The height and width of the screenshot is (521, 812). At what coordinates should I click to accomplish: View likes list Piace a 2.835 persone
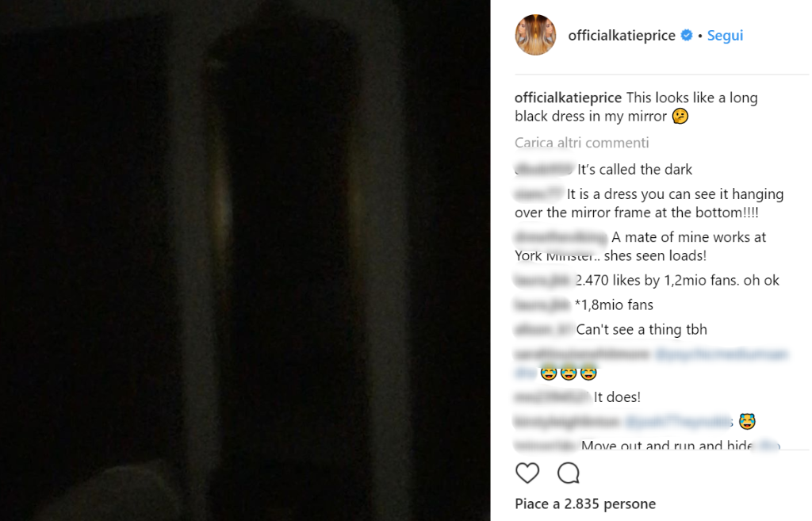coord(585,504)
